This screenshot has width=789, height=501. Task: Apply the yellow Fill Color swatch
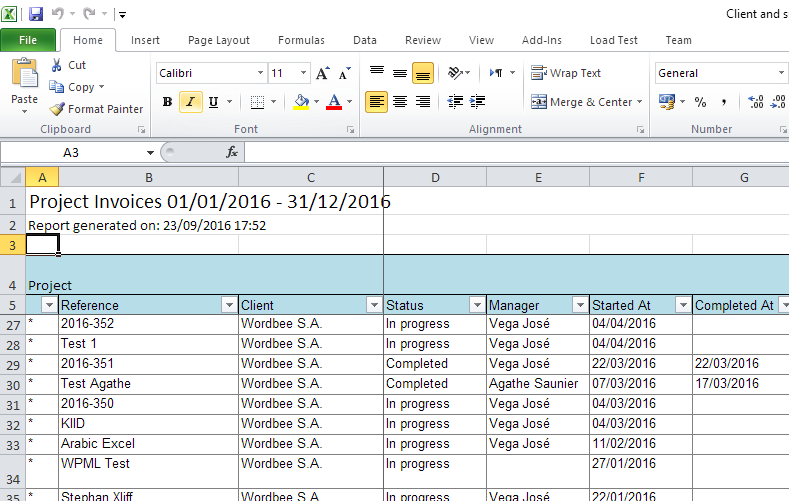coord(302,102)
